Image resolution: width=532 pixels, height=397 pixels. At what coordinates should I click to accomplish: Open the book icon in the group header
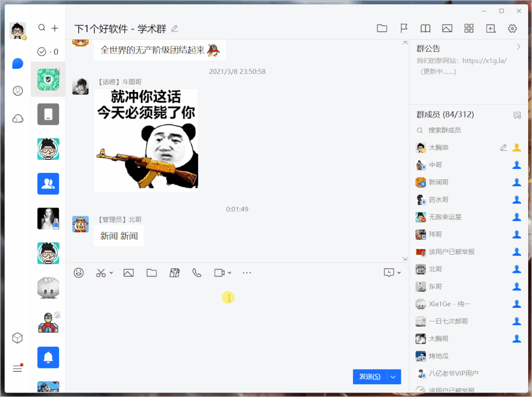pos(425,29)
